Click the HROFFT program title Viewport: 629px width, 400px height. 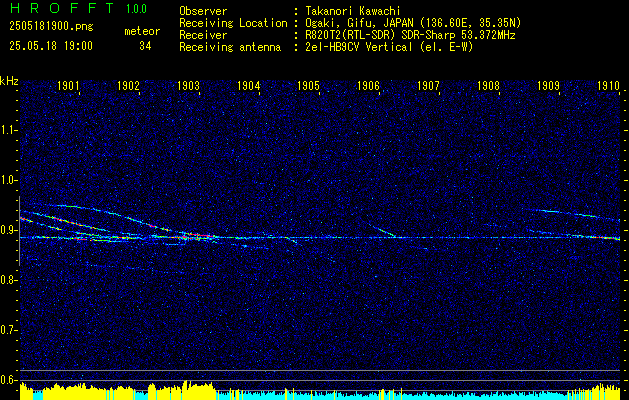pos(62,8)
